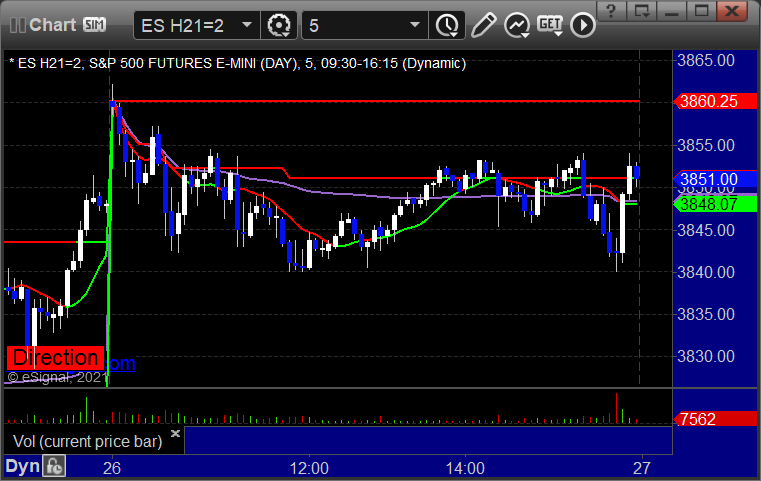This screenshot has width=761, height=481.
Task: Close the Vol study panel with x
Action: [x=175, y=433]
